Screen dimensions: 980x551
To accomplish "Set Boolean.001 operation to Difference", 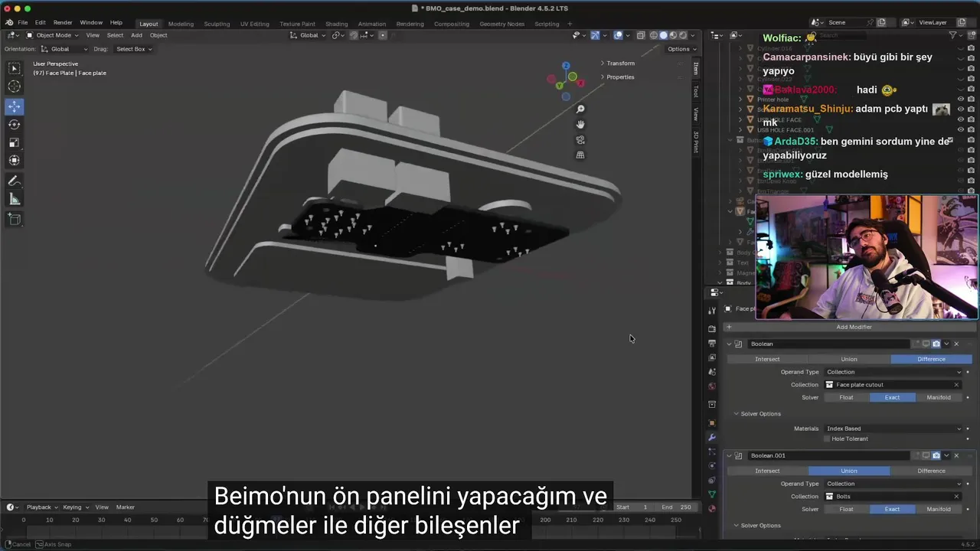I will point(931,471).
